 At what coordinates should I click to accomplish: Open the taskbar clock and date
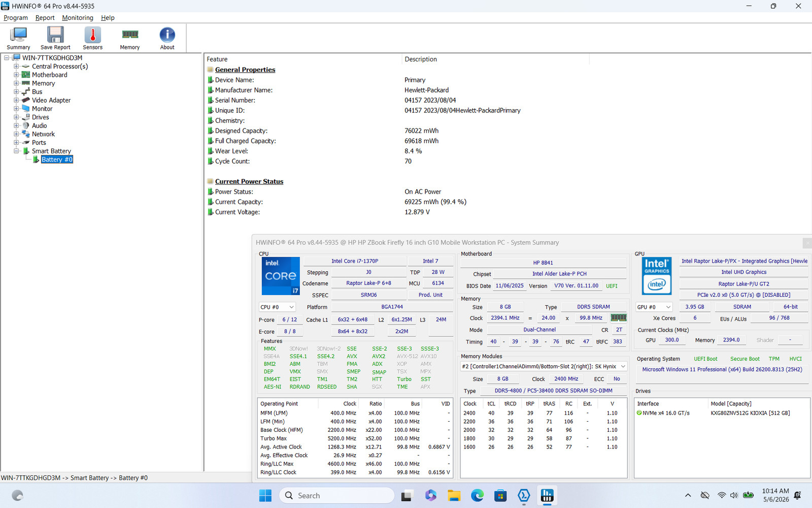[x=775, y=495]
